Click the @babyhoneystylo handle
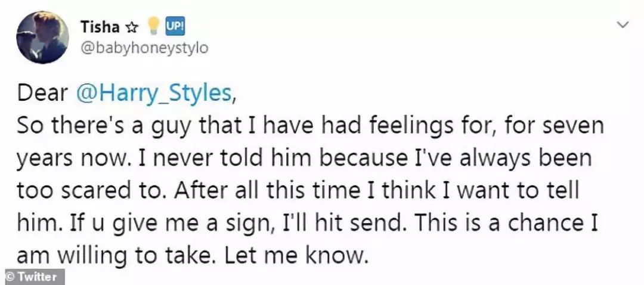 [143, 48]
